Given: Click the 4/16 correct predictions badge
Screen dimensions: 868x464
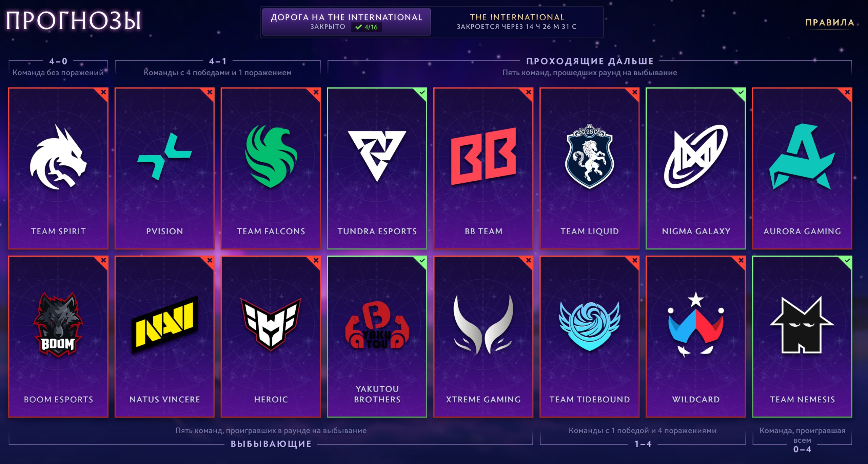Looking at the screenshot, I should click(367, 27).
